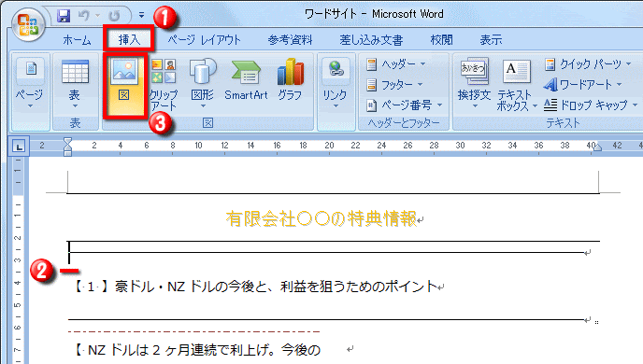Click the Office button orb
643x364 pixels.
click(x=28, y=24)
